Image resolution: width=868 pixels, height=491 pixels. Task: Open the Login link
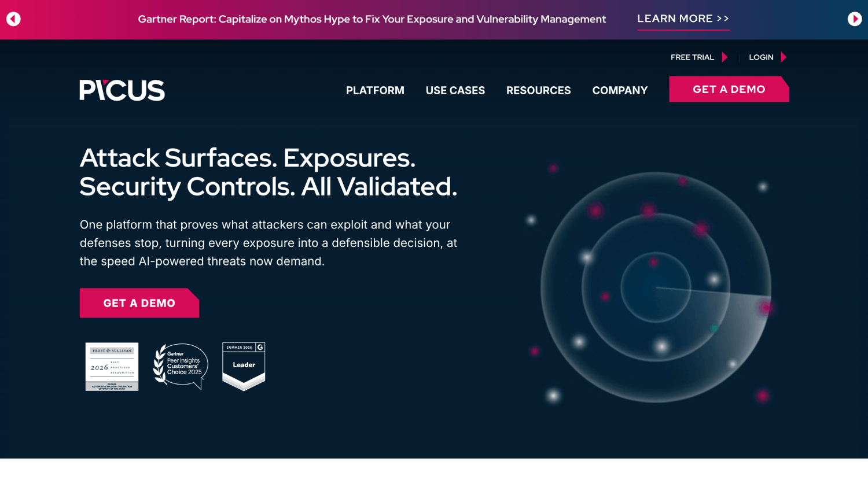[761, 57]
